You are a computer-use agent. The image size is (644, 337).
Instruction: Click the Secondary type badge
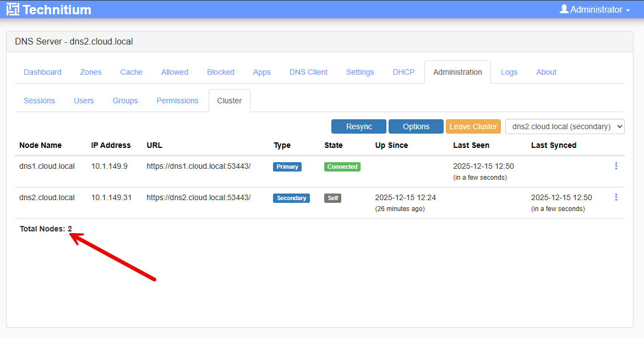(x=291, y=198)
